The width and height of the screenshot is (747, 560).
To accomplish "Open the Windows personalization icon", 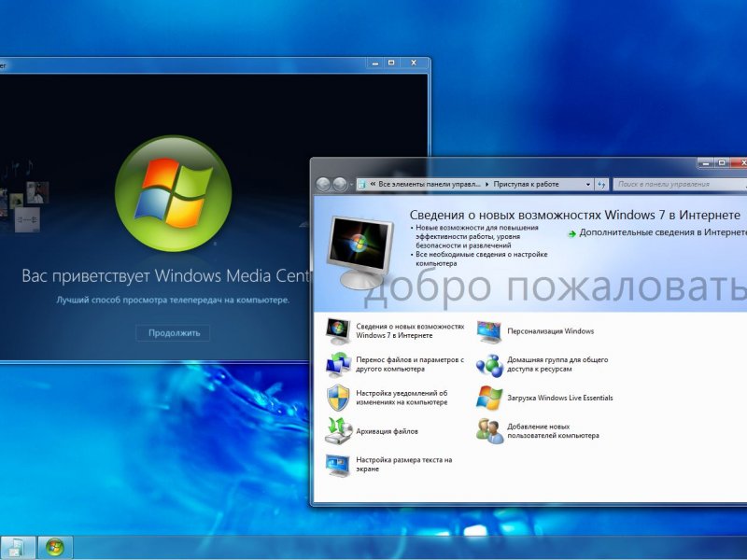I will (489, 331).
